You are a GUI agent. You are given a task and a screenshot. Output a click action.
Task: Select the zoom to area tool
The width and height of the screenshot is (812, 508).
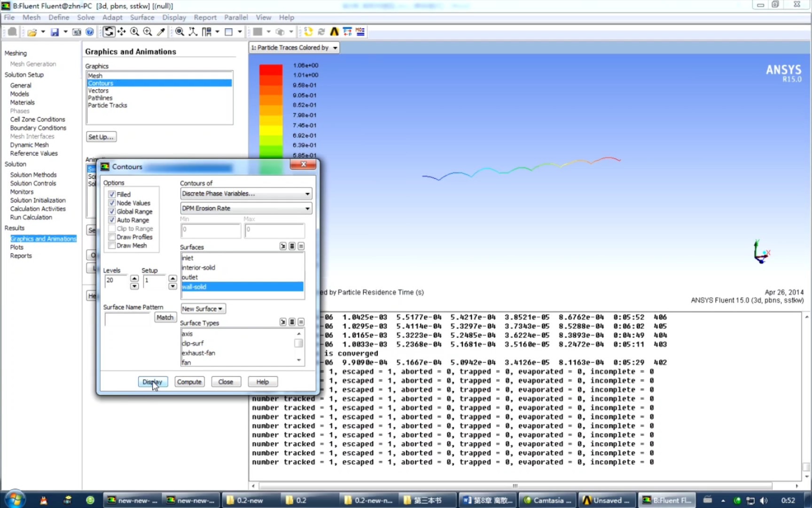click(x=148, y=32)
